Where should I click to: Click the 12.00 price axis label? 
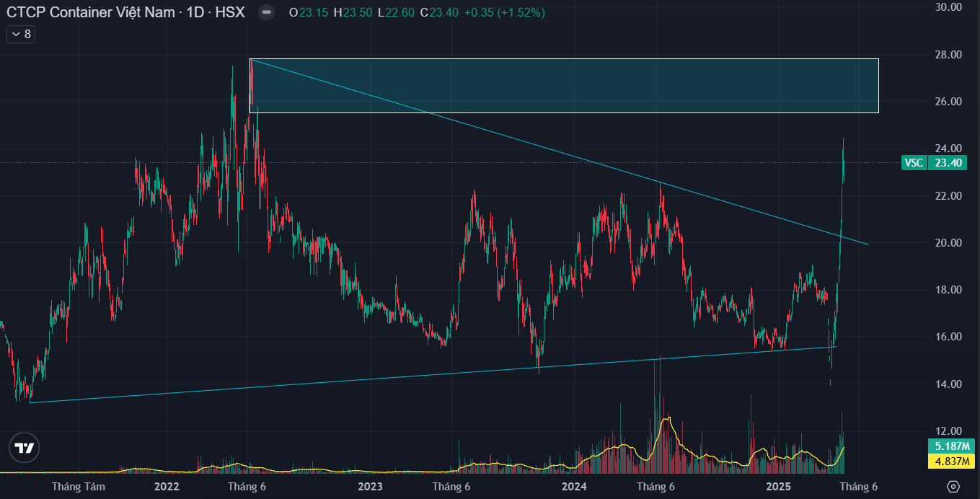948,431
